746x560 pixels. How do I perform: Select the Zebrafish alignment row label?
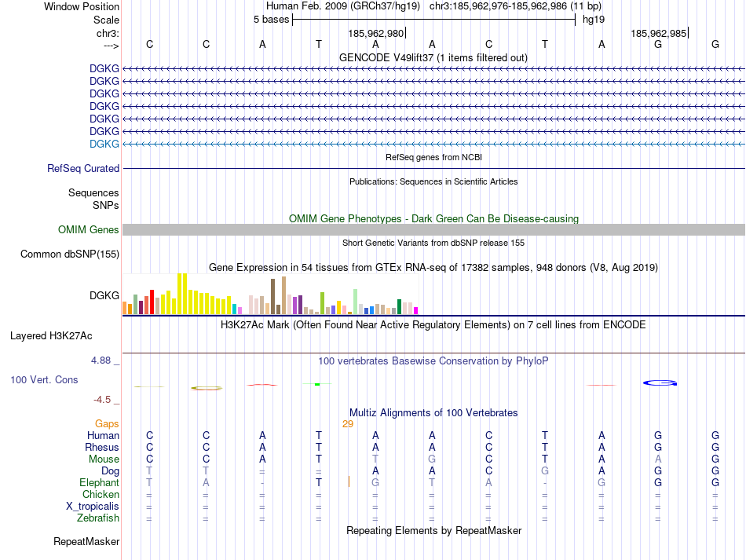pyautogui.click(x=98, y=518)
